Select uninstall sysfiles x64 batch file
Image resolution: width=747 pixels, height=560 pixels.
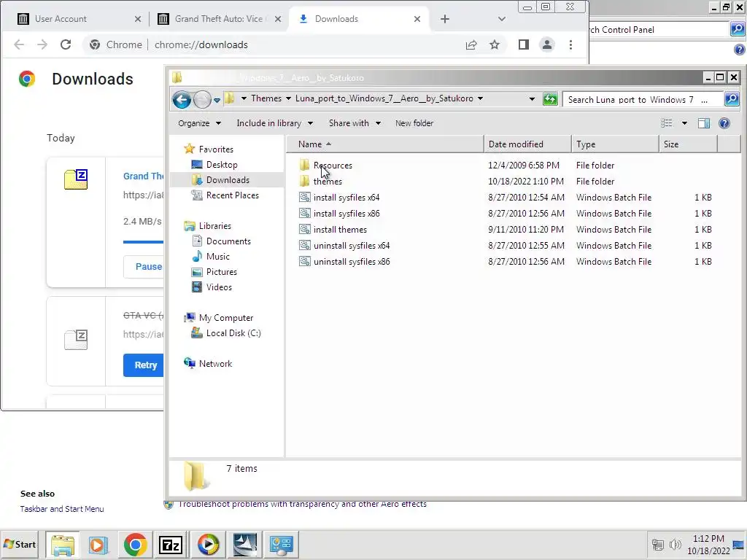tap(352, 245)
